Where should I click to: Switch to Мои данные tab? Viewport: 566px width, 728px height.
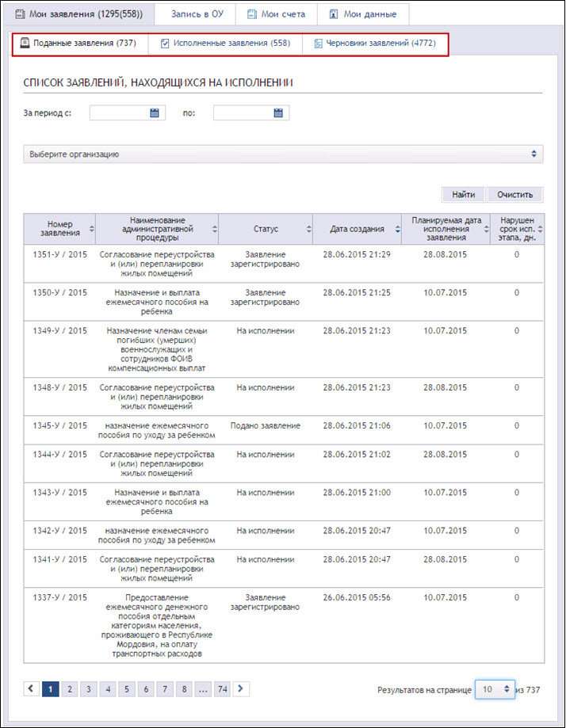point(363,14)
